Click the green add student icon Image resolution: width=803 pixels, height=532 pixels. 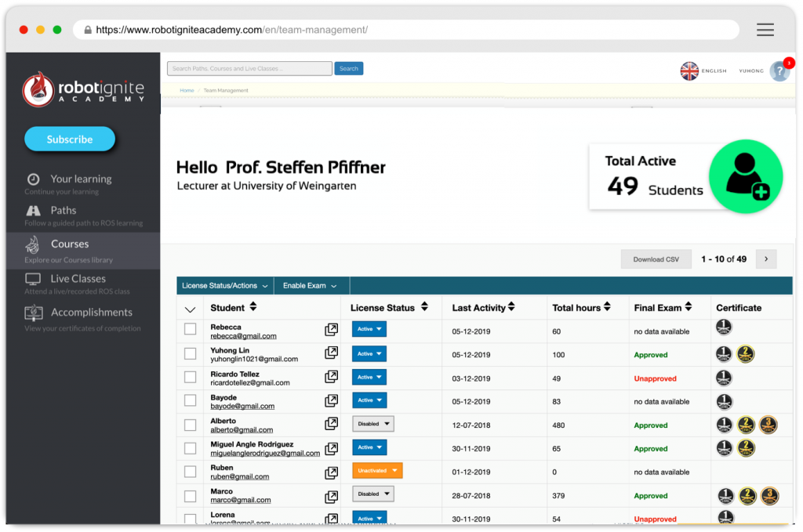click(x=746, y=176)
